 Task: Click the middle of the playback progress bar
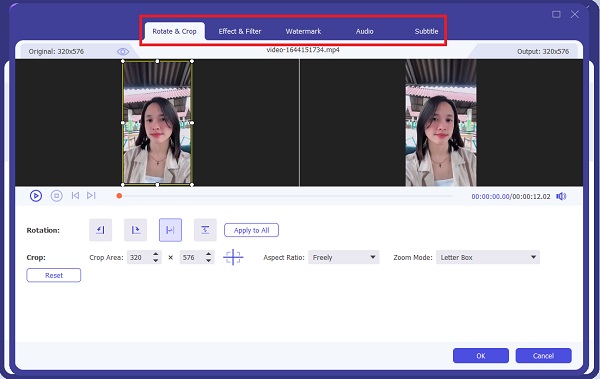[285, 196]
